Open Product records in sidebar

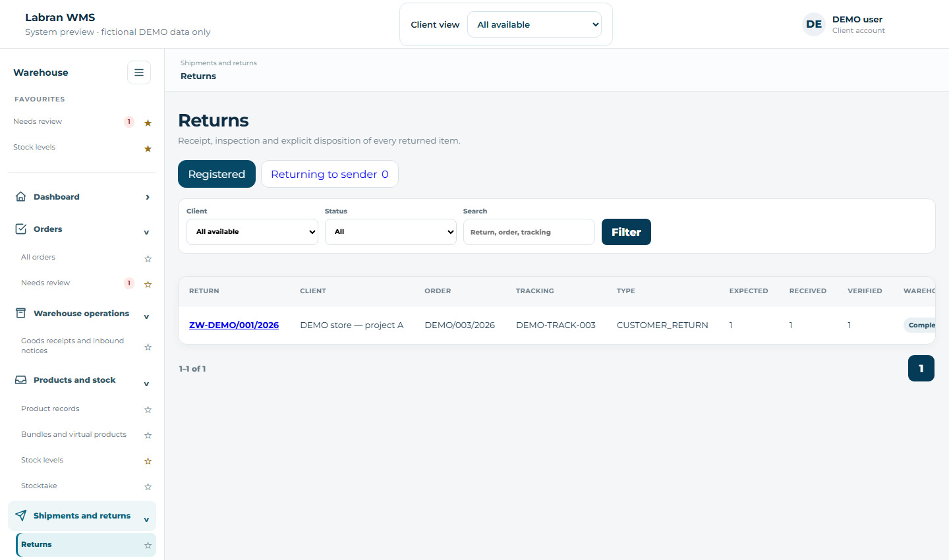(50, 408)
